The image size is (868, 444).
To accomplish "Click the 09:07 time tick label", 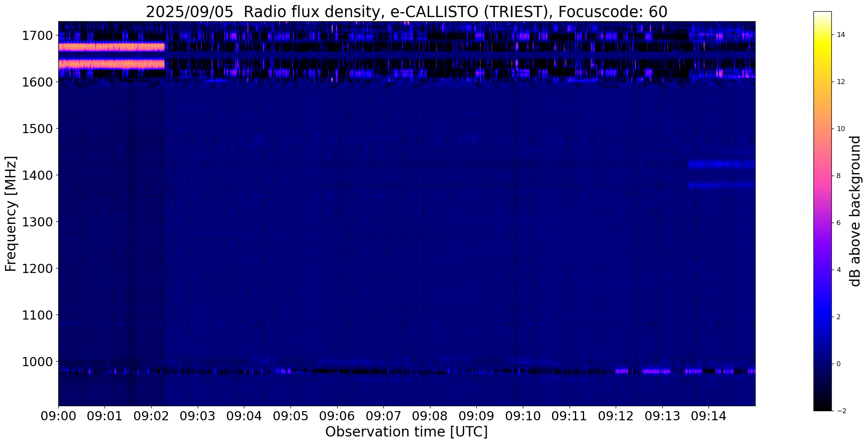I will pyautogui.click(x=383, y=416).
